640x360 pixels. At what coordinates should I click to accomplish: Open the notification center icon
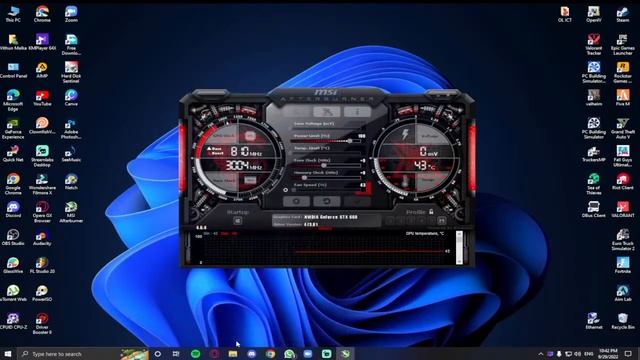[628, 354]
